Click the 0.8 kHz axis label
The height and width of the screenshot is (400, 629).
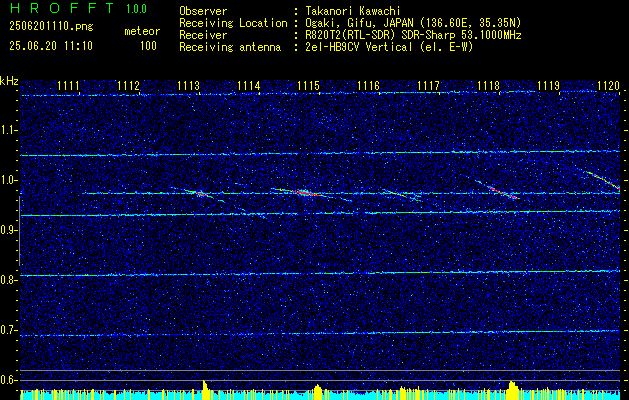[9, 280]
